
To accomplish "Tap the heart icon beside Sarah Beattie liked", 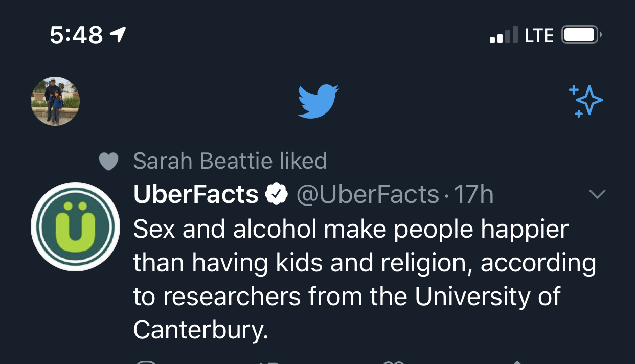I will [108, 162].
